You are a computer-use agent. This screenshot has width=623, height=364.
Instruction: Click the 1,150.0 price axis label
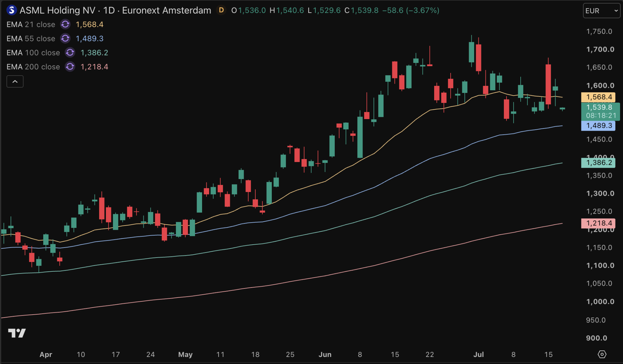[599, 248]
